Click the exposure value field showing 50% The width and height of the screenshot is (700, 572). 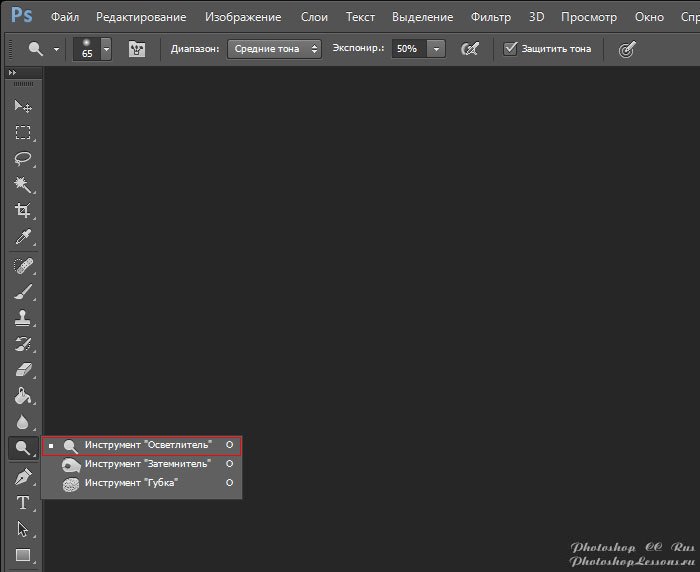coord(408,48)
